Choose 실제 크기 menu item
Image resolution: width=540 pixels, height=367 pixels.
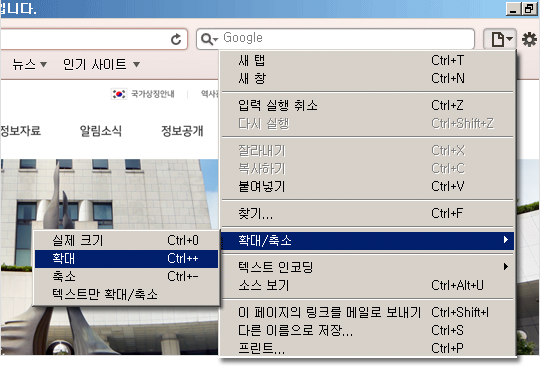point(126,241)
